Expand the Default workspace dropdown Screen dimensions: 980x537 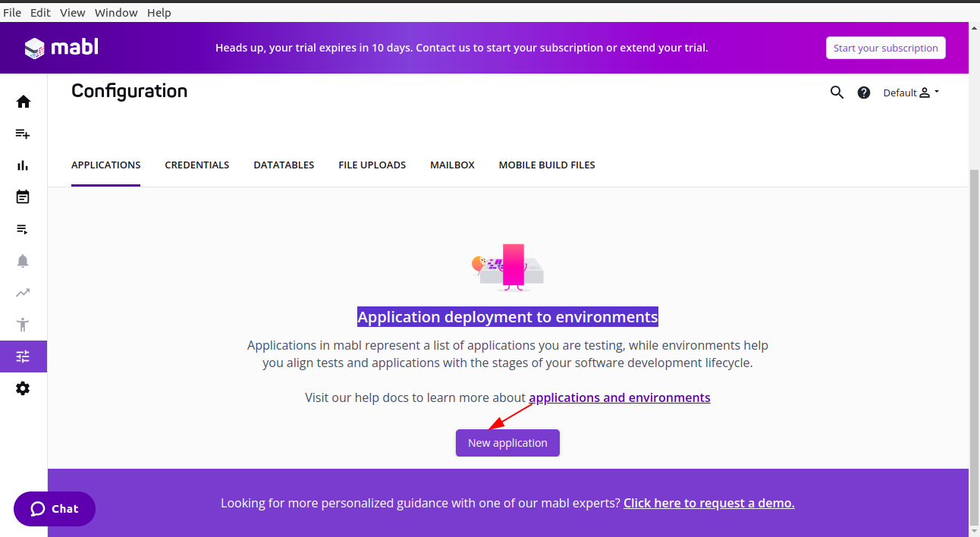[x=911, y=93]
